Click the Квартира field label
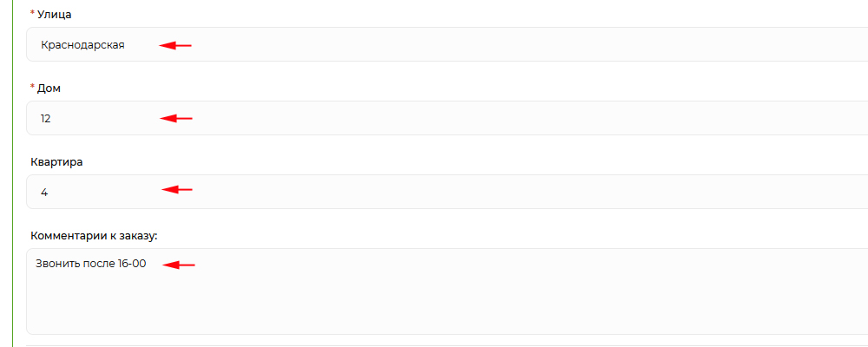 point(56,162)
